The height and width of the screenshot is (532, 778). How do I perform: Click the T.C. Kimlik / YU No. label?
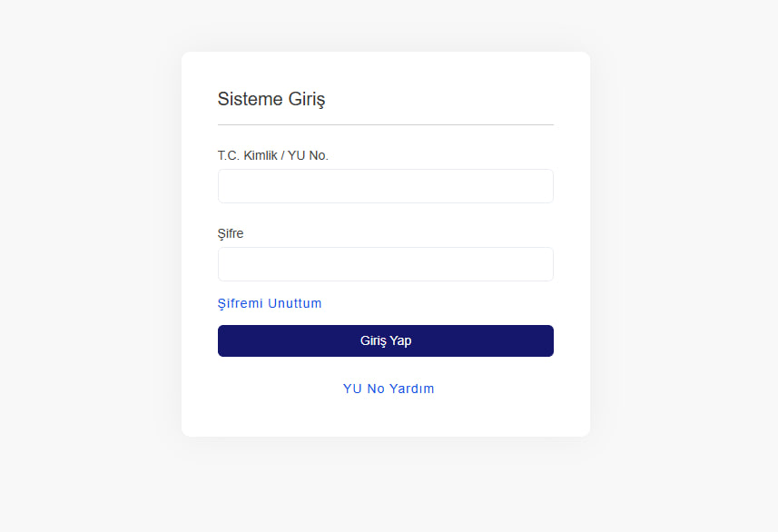click(273, 155)
